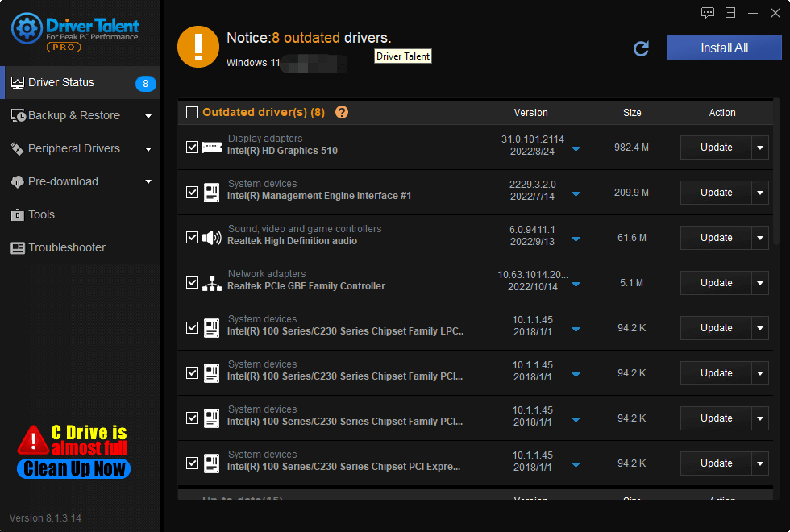The width and height of the screenshot is (790, 532).
Task: Click the Size column header
Action: [632, 113]
